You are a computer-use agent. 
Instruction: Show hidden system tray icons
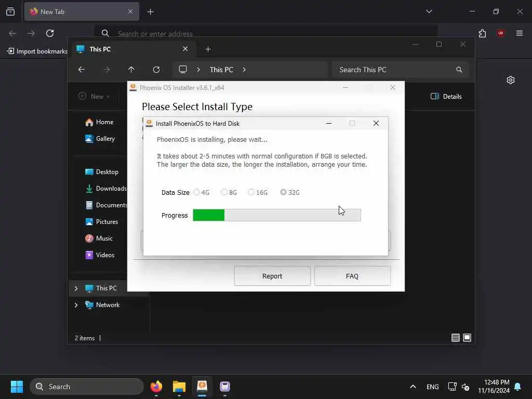pos(413,387)
